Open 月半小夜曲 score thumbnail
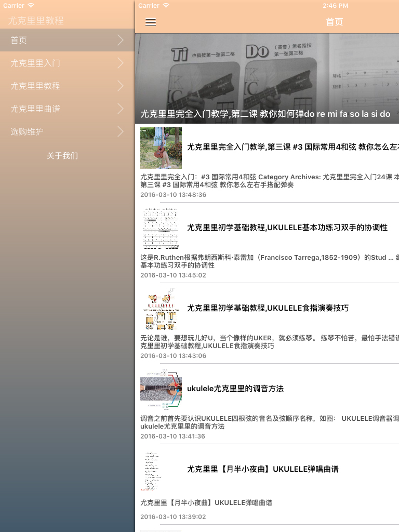 [x=161, y=470]
